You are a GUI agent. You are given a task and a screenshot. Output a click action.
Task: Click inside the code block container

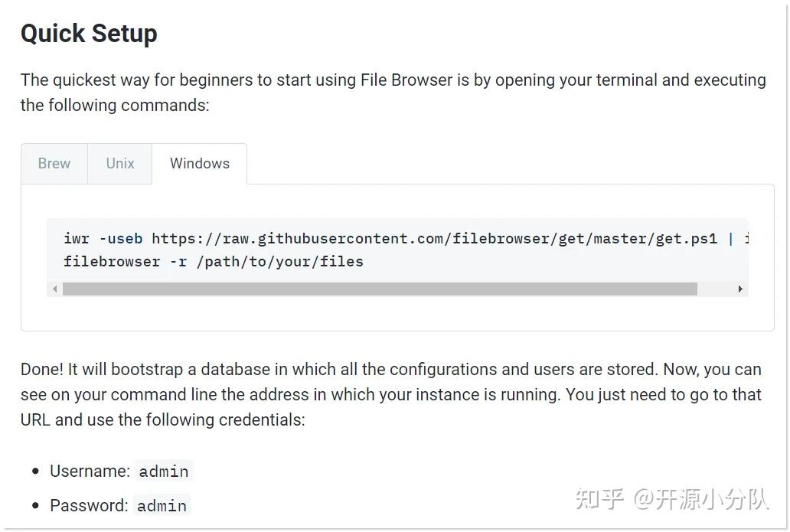pyautogui.click(x=398, y=253)
